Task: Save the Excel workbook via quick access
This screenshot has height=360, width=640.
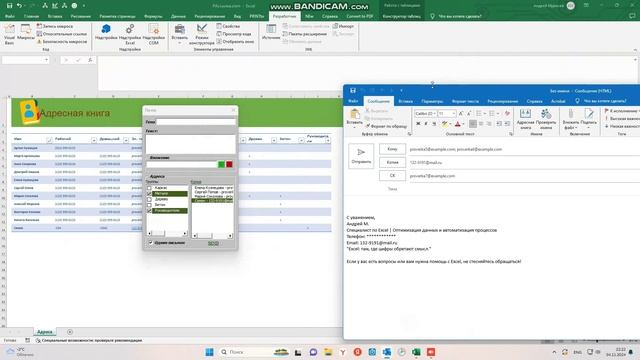Action: [9, 6]
